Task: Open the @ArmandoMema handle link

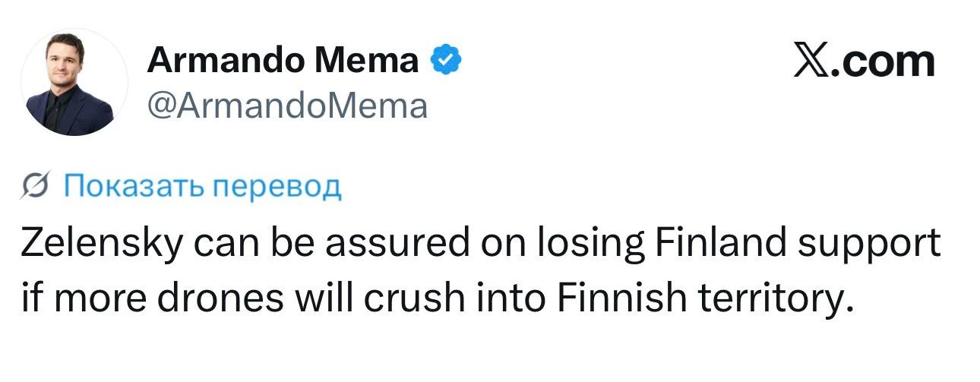Action: click(286, 106)
